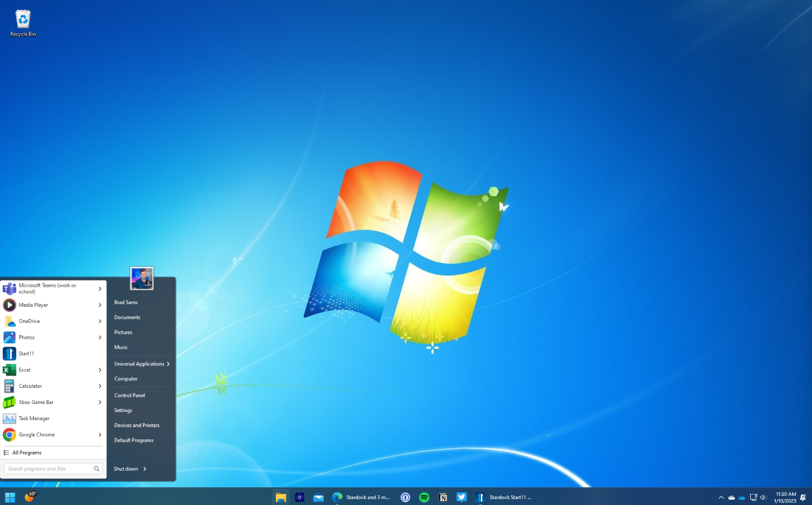Open File Explorer from the taskbar
Image resolution: width=812 pixels, height=505 pixels.
click(280, 497)
